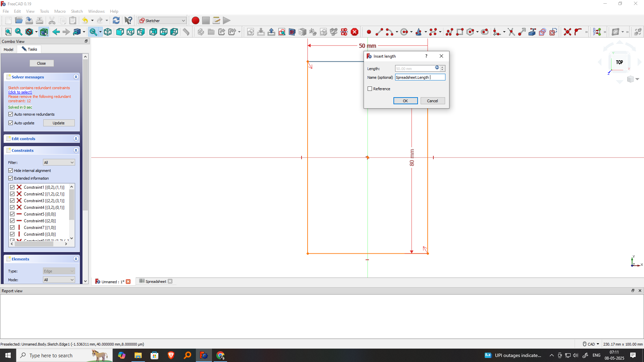The image size is (644, 362).
Task: Switch to isometric view icon
Action: pos(108,32)
